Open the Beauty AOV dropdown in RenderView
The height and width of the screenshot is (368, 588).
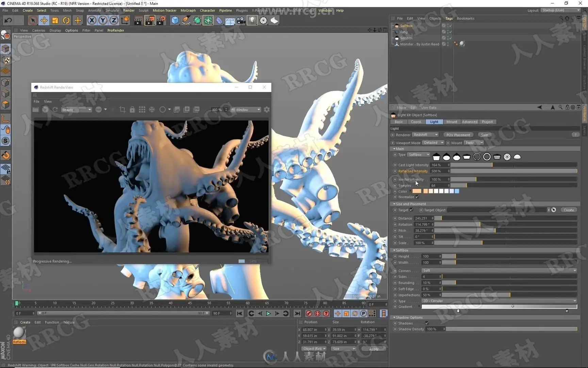[x=76, y=110]
